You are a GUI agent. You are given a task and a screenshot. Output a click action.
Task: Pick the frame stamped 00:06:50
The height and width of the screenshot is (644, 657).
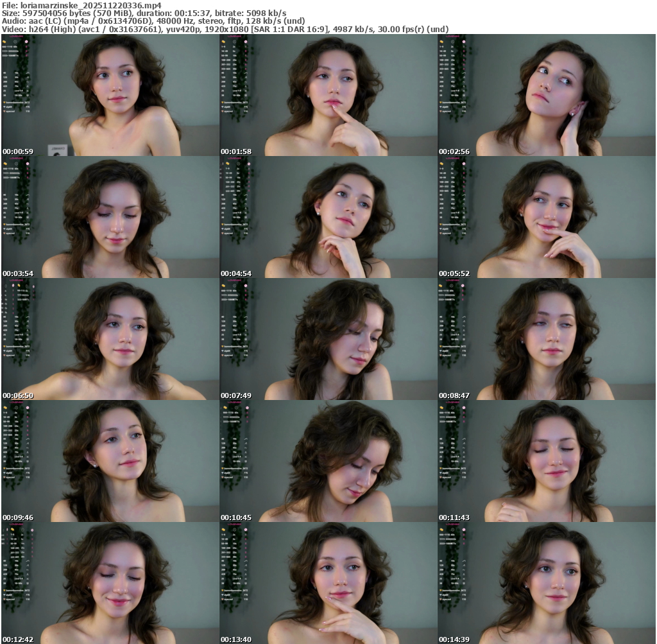coord(110,339)
